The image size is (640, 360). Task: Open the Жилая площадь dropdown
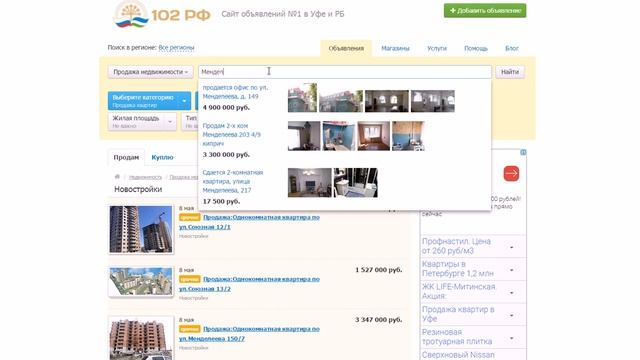pyautogui.click(x=142, y=122)
